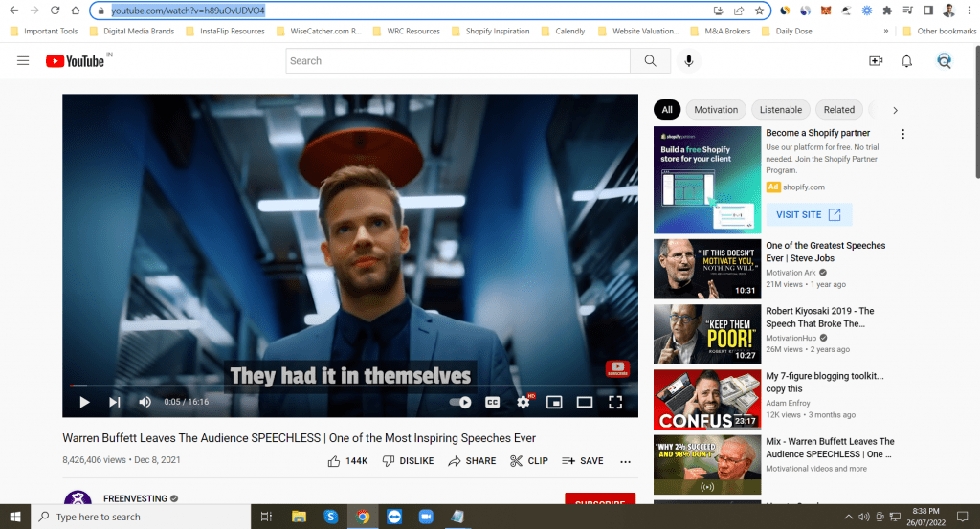Click the subscribe watermark in player

(617, 368)
